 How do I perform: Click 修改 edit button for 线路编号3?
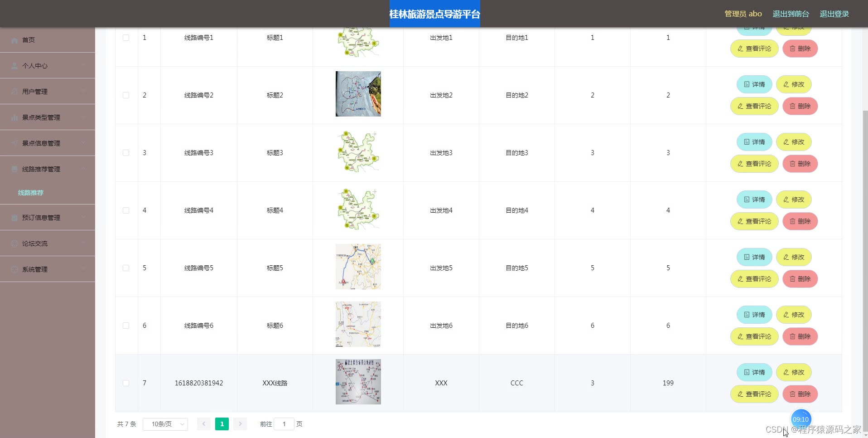coord(794,142)
